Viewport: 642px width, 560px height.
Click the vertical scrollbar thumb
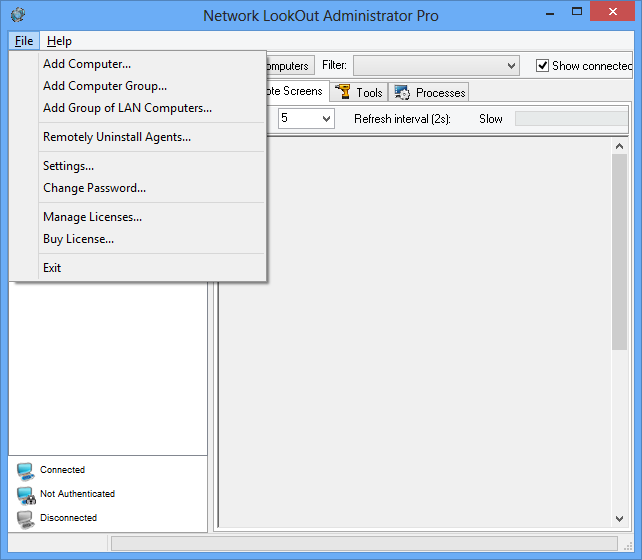click(x=619, y=252)
